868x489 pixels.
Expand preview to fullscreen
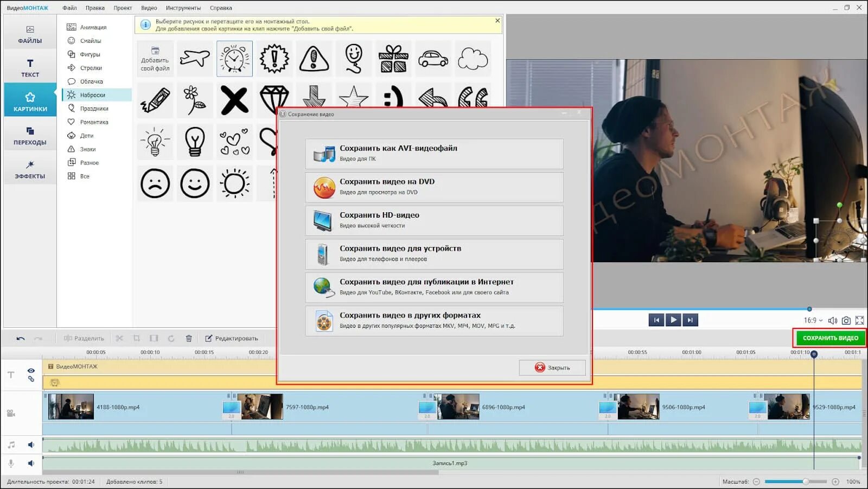pos(860,320)
